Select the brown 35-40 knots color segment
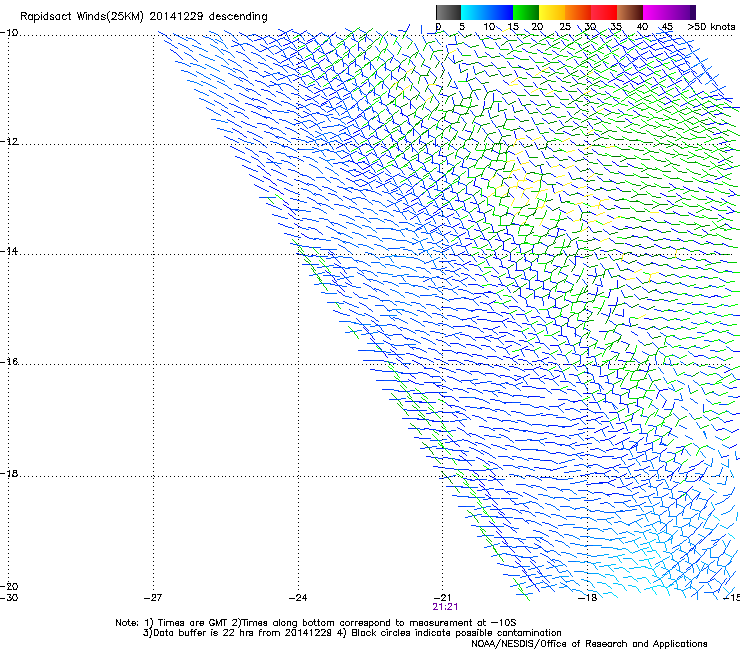 pyautogui.click(x=630, y=12)
